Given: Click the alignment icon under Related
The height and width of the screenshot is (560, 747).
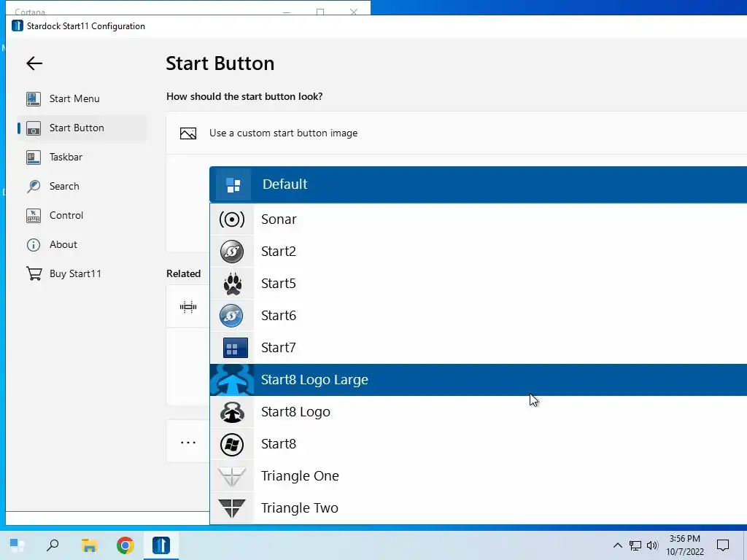Looking at the screenshot, I should pos(188,307).
